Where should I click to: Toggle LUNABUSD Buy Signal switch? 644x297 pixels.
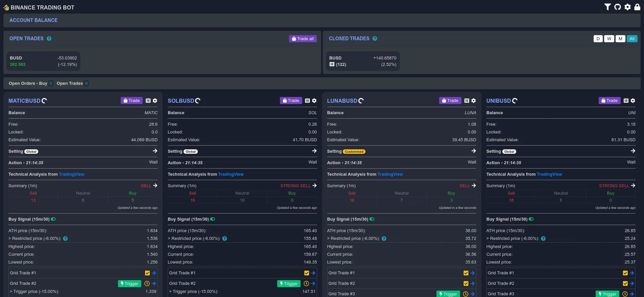(372, 219)
